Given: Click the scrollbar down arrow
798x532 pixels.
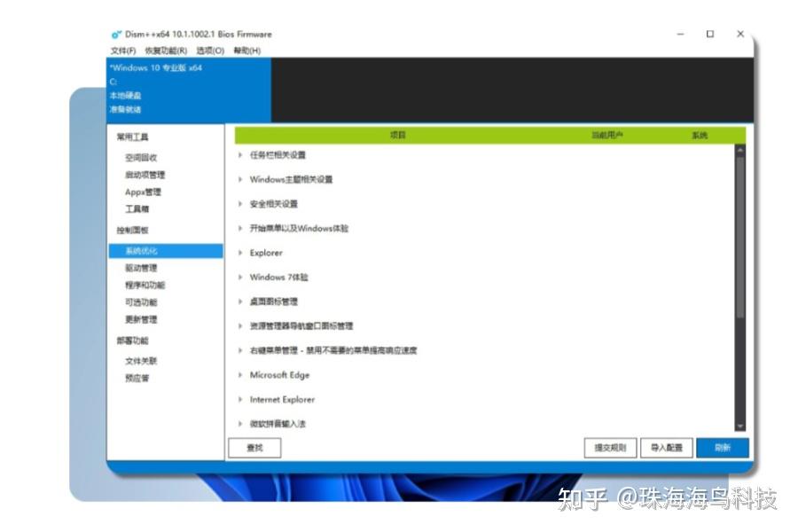Looking at the screenshot, I should tap(739, 427).
